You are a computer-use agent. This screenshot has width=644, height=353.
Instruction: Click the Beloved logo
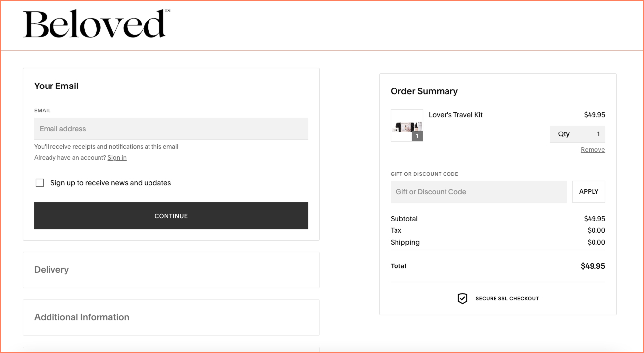pyautogui.click(x=96, y=24)
